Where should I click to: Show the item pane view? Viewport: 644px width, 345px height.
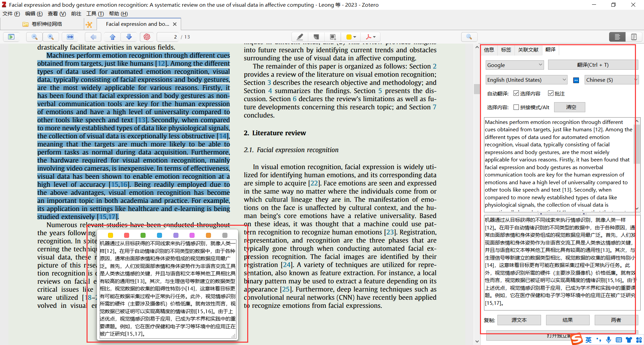617,37
